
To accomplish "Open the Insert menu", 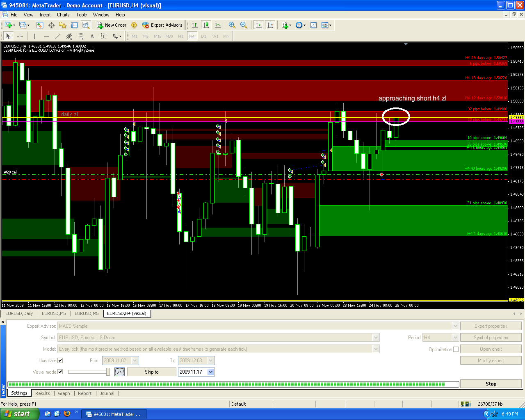I will click(45, 14).
